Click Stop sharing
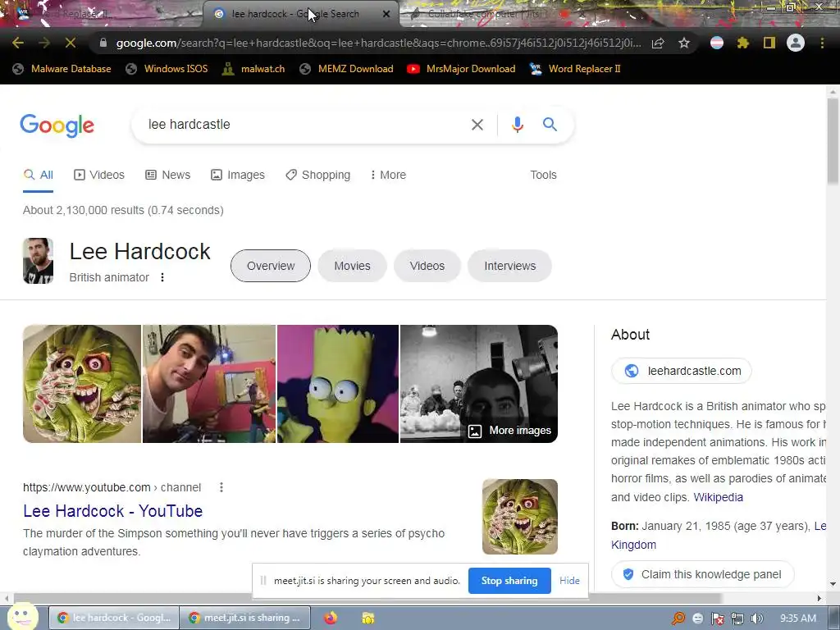This screenshot has height=630, width=840. point(509,581)
